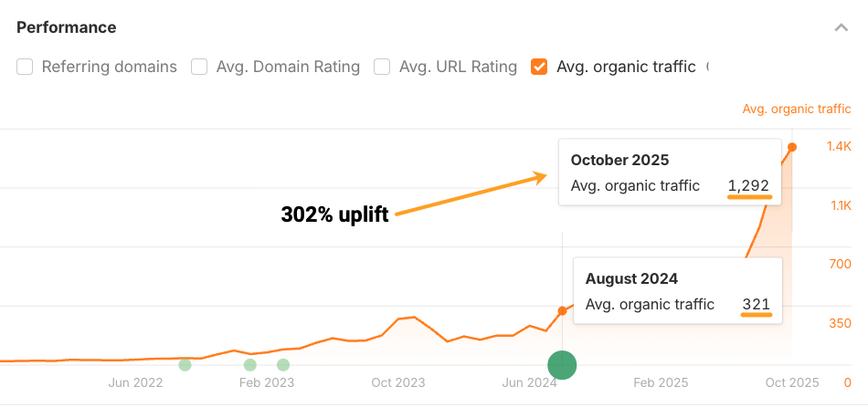Click the underlined 1,292 traffic value
The height and width of the screenshot is (418, 868).
pos(748,186)
